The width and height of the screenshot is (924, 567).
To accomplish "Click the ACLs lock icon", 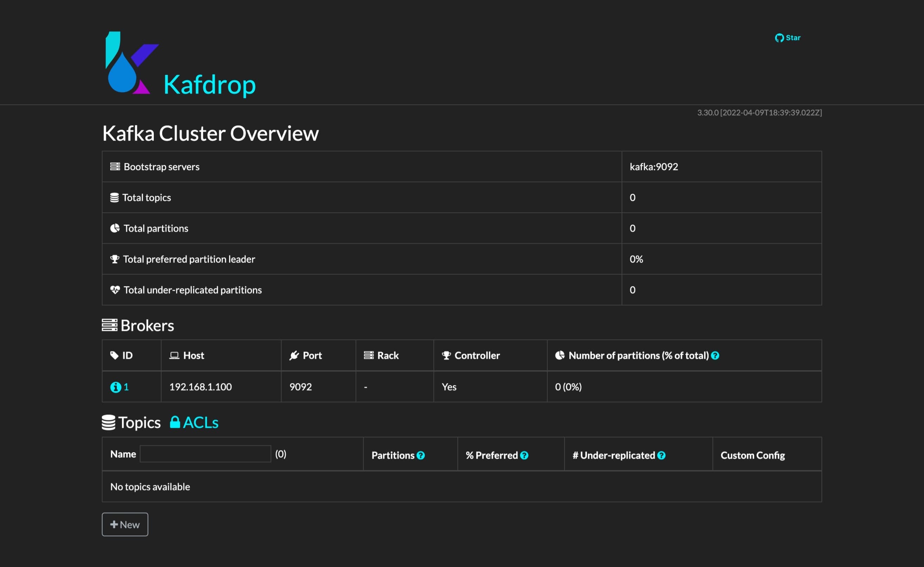I will 175,422.
